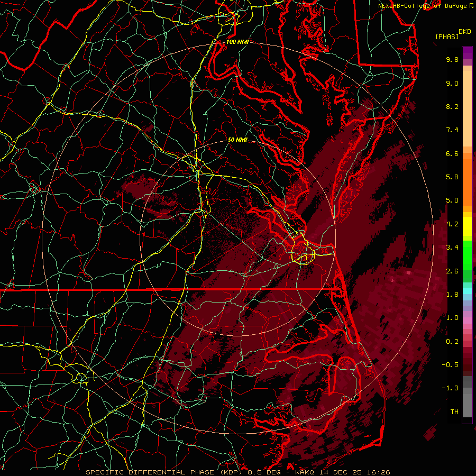Pick the peach segment of the color bar
This screenshot has height=476, width=476.
point(467,108)
